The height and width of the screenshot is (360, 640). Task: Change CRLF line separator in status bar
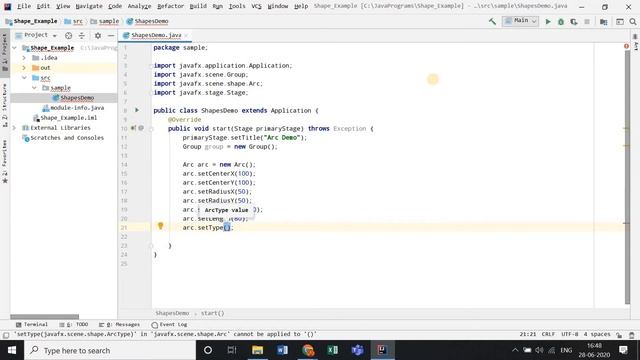[x=548, y=334]
